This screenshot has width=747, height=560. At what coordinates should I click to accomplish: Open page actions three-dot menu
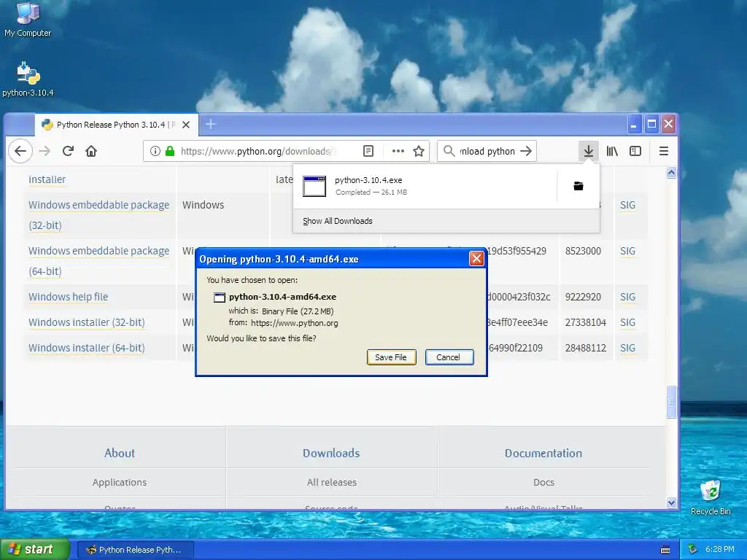pos(398,152)
